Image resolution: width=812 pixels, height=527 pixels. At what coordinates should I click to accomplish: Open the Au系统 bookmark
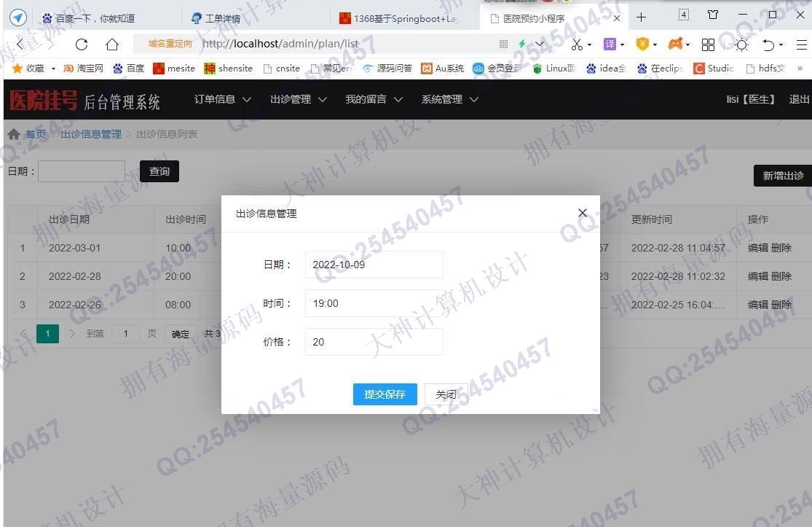coord(442,68)
